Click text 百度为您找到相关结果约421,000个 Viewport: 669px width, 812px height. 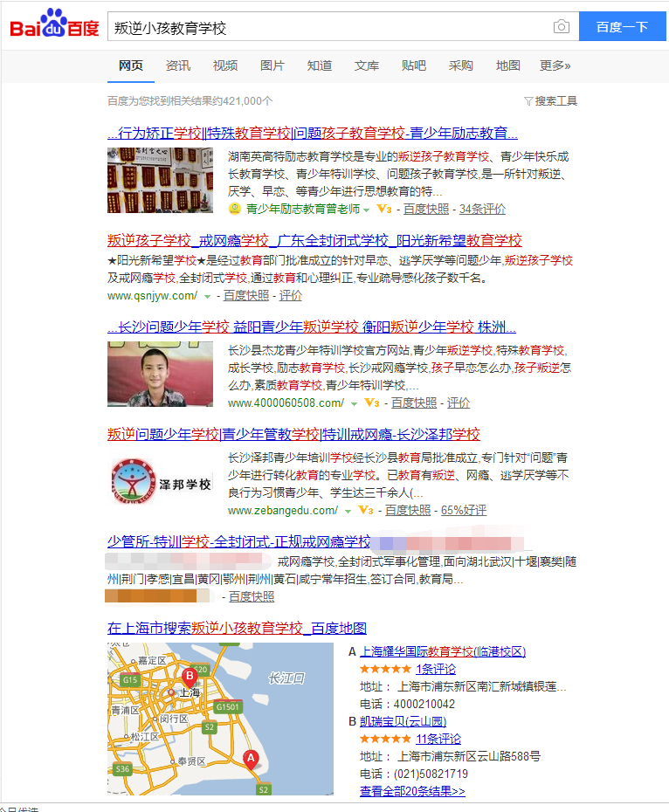click(190, 101)
